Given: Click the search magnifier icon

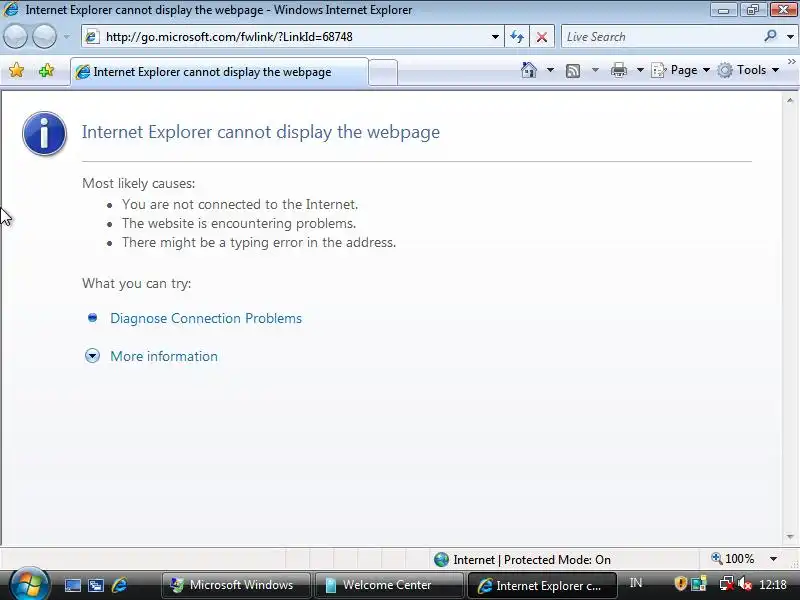Looking at the screenshot, I should tap(770, 36).
